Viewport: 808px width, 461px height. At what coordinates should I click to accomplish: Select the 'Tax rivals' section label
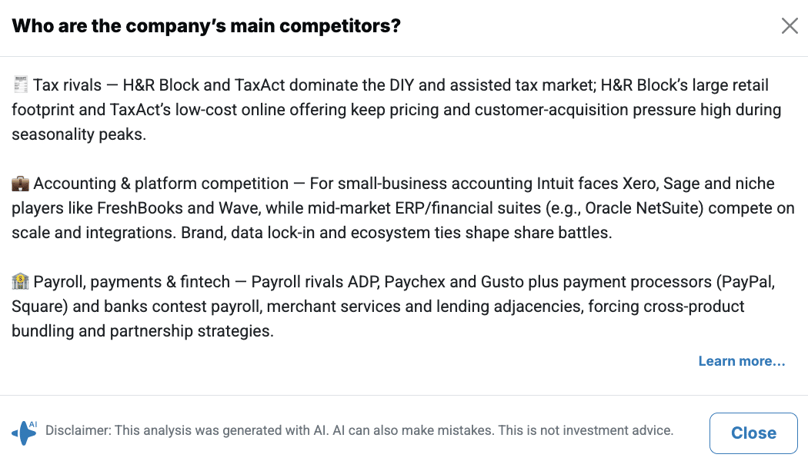tap(68, 84)
